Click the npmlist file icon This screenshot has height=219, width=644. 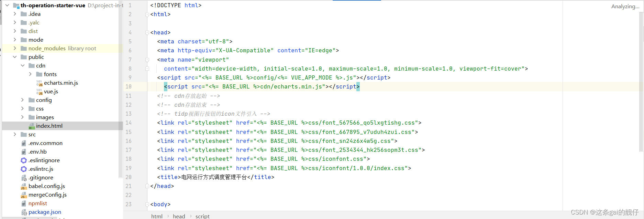(x=24, y=203)
